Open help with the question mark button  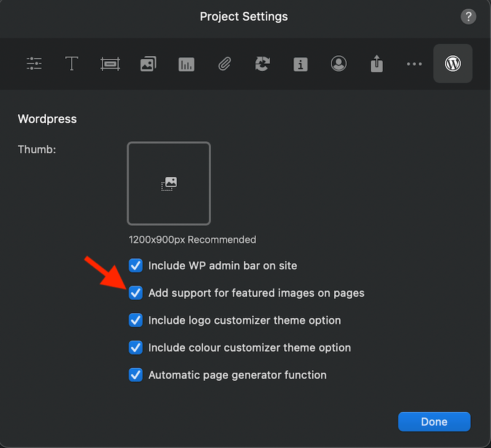[x=468, y=17]
